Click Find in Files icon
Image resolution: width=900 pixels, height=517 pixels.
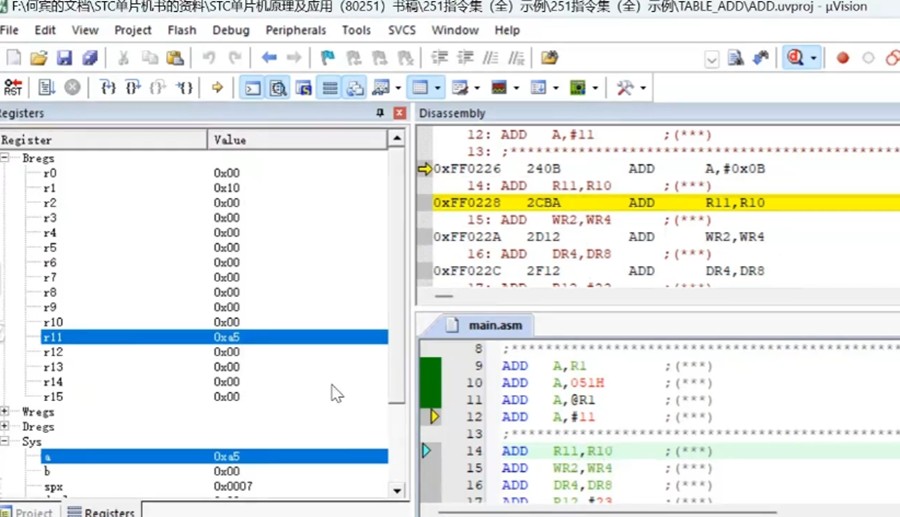point(735,58)
